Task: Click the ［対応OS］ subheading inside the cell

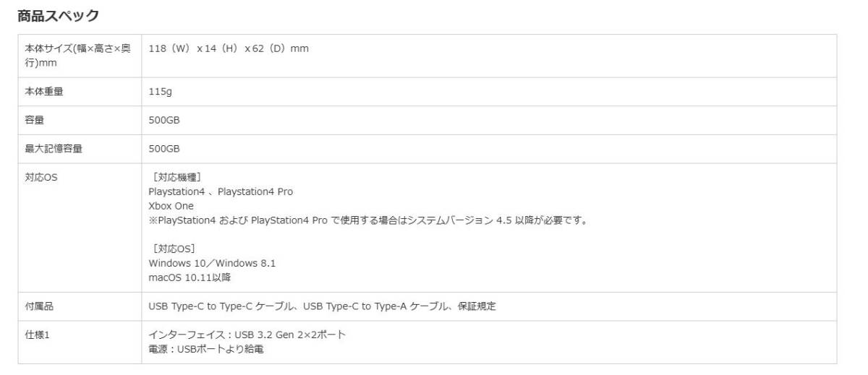Action: (171, 249)
